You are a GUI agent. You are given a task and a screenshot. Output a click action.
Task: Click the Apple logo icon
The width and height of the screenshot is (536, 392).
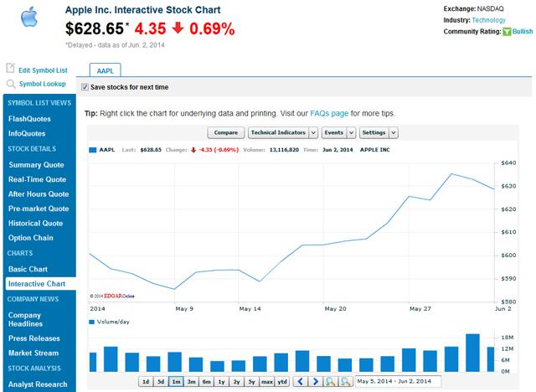(x=29, y=18)
